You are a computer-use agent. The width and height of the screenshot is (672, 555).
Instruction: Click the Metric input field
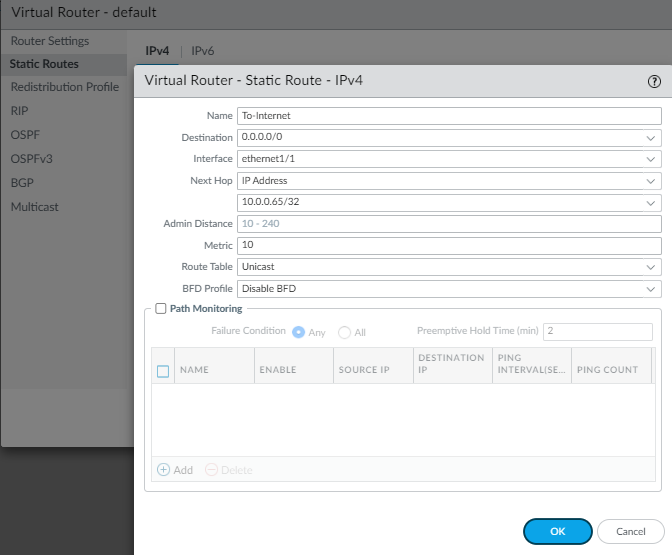pos(449,246)
